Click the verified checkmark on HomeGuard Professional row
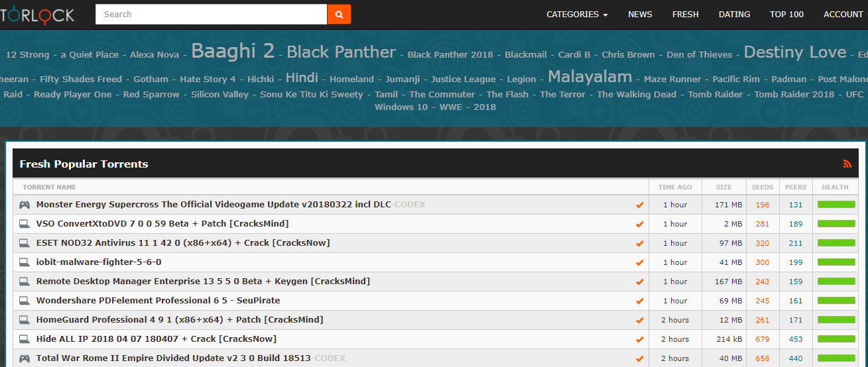868x367 pixels. point(639,321)
